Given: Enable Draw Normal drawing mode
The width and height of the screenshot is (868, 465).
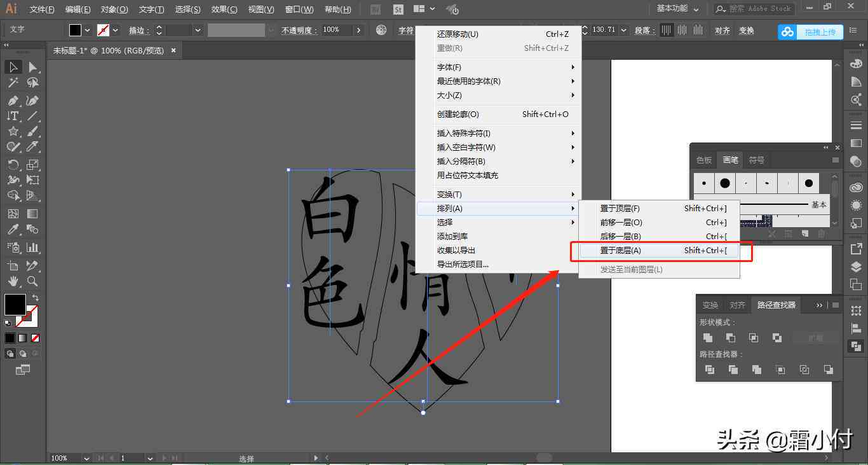Looking at the screenshot, I should (11, 354).
